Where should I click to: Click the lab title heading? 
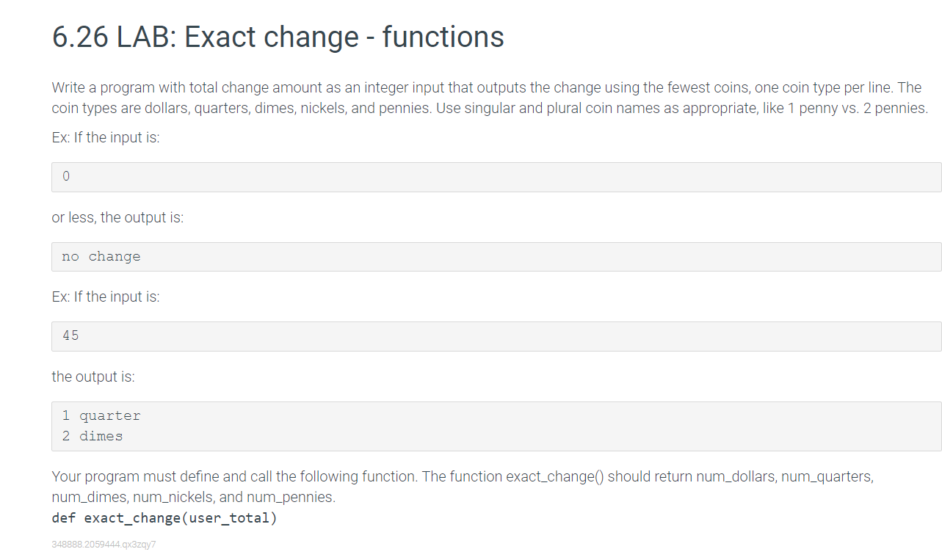tap(278, 37)
